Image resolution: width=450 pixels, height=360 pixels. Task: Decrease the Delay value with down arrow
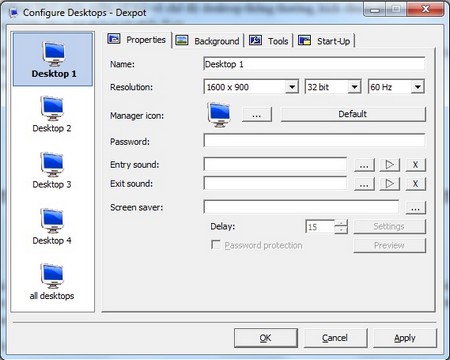pos(341,230)
